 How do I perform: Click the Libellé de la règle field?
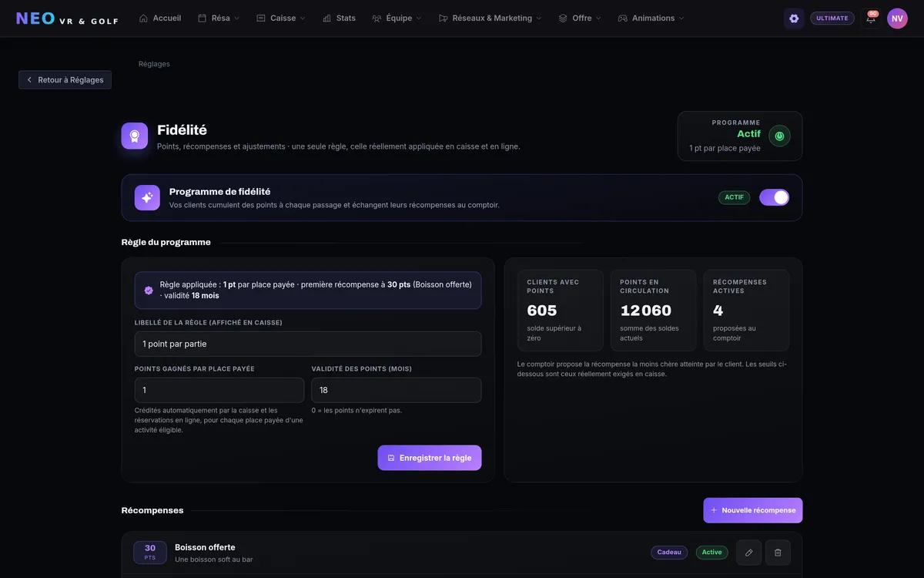point(308,344)
